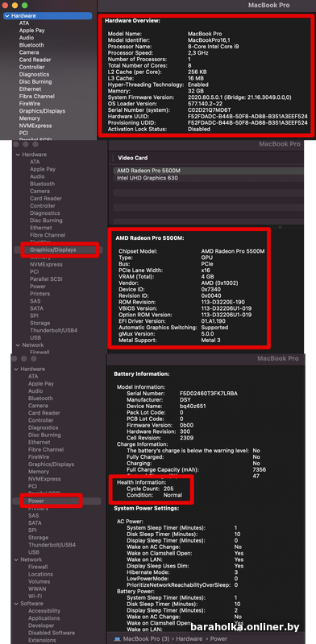Select SPI in Battery Information window sidebar
316x644 pixels.
[32, 530]
